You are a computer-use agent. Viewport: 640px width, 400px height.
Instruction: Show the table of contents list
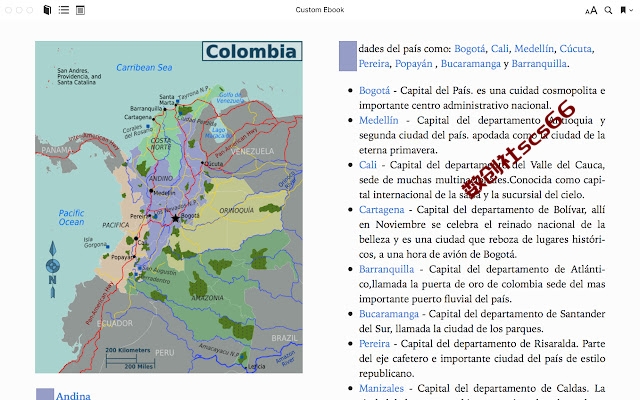64,10
